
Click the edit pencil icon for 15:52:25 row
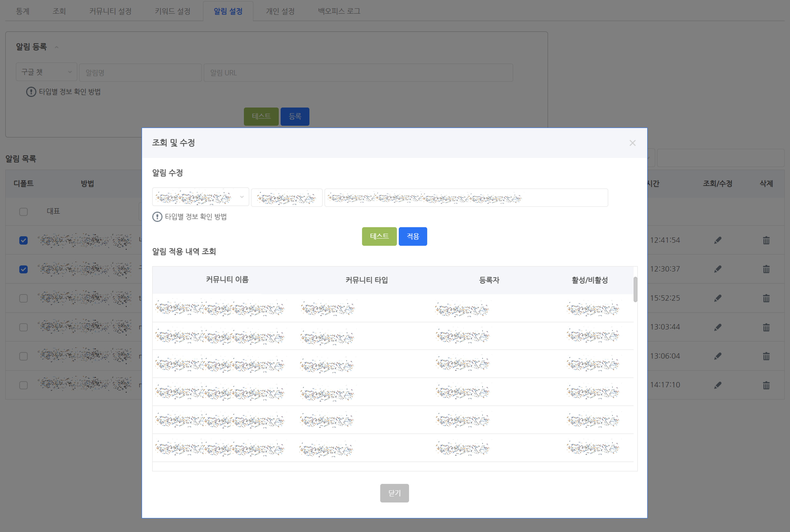click(717, 298)
